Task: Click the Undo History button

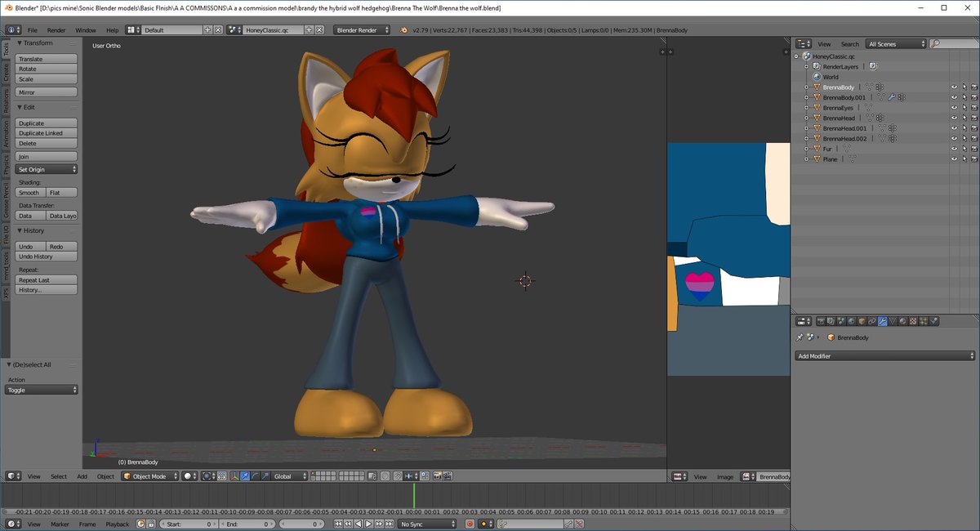Action: tap(47, 257)
